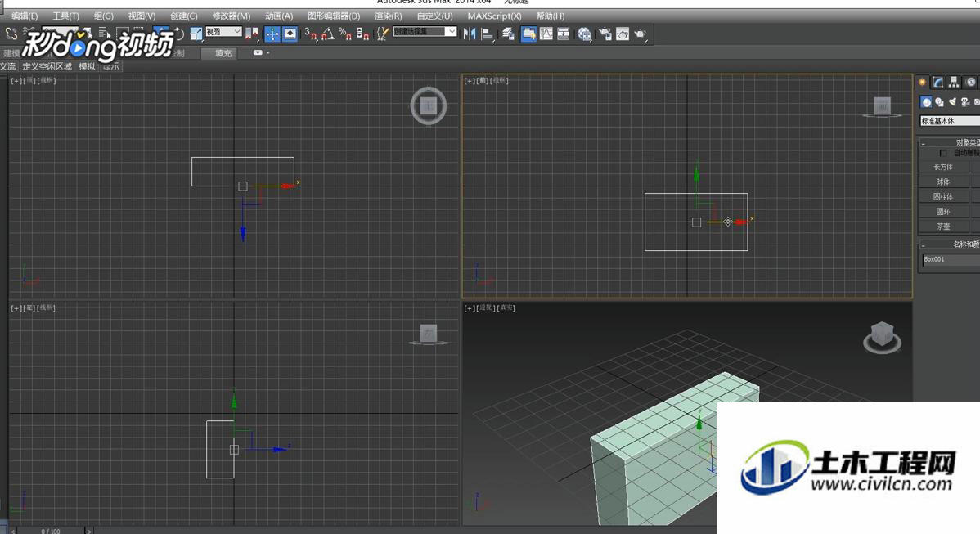Open the 组(G) menu
The width and height of the screenshot is (980, 534).
pos(104,16)
